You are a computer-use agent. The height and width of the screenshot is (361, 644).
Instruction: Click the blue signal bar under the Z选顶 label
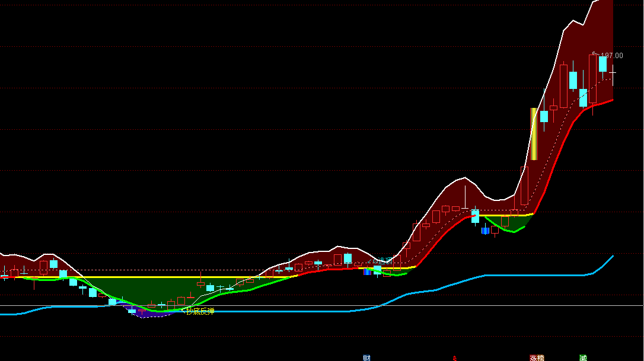[x=367, y=271]
